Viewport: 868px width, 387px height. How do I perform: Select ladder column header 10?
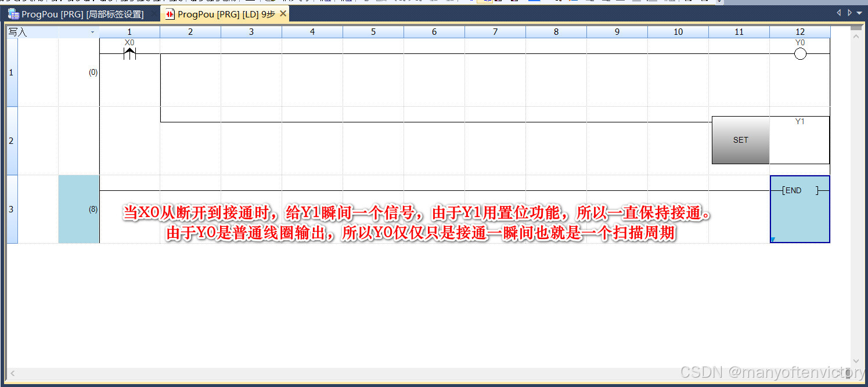pyautogui.click(x=678, y=32)
